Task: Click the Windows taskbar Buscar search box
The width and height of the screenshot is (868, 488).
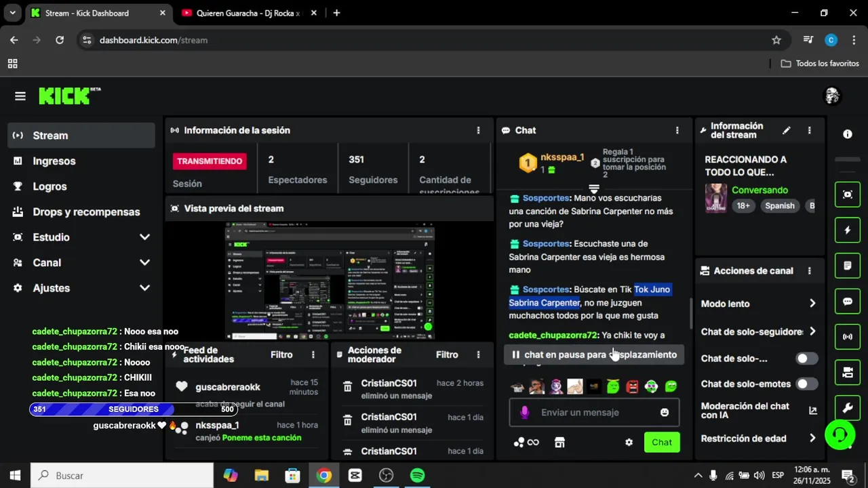Action: (x=122, y=476)
